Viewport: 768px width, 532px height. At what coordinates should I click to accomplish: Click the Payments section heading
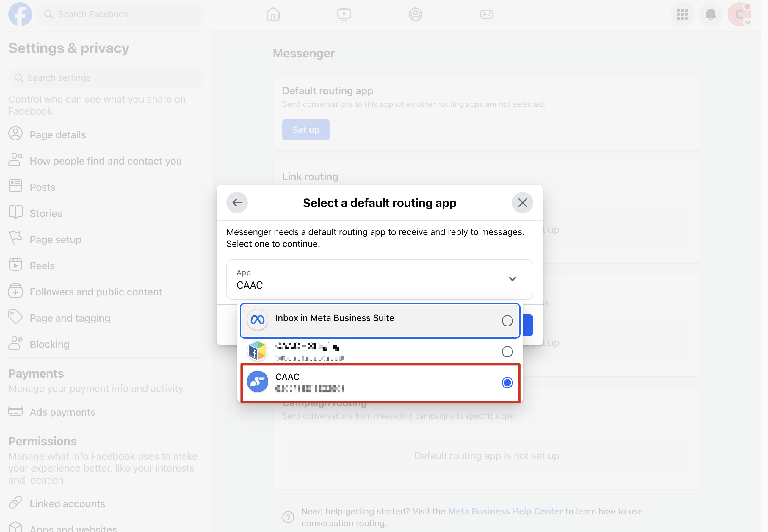pyautogui.click(x=36, y=373)
